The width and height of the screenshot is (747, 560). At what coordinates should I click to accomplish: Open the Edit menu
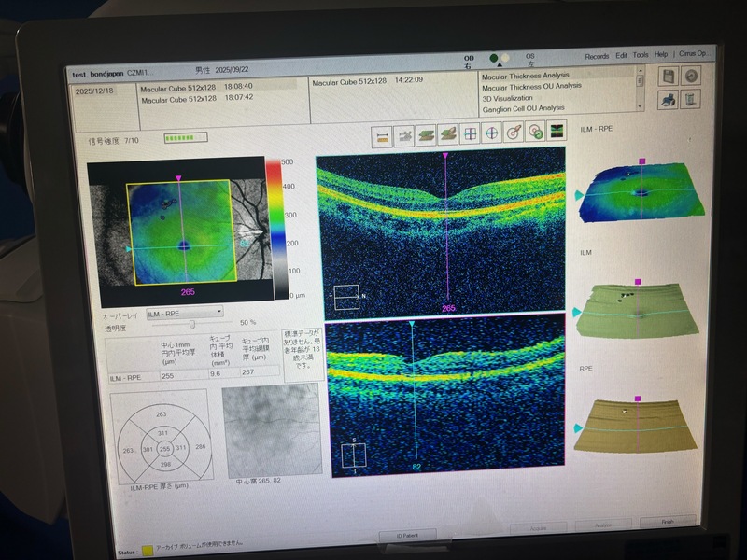coord(621,56)
